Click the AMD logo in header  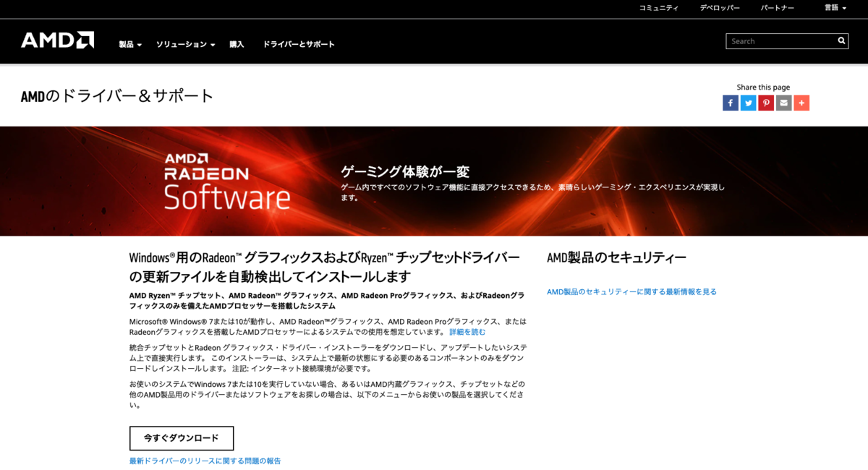tap(57, 40)
